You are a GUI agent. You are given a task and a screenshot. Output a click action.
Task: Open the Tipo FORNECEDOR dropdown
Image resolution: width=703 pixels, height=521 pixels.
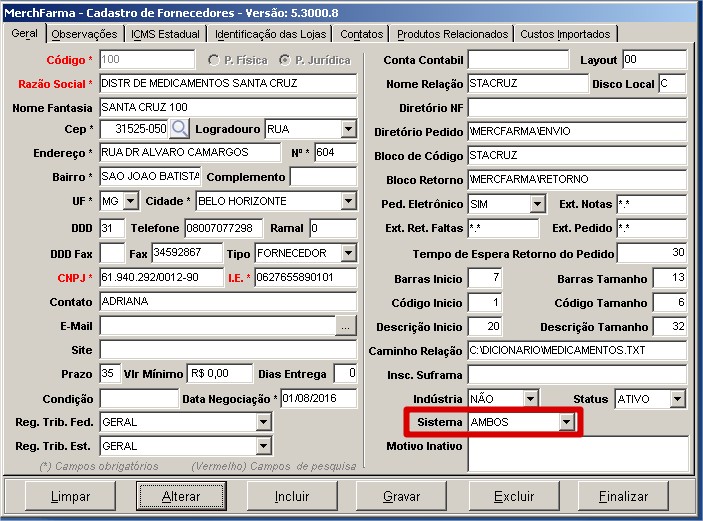[348, 252]
